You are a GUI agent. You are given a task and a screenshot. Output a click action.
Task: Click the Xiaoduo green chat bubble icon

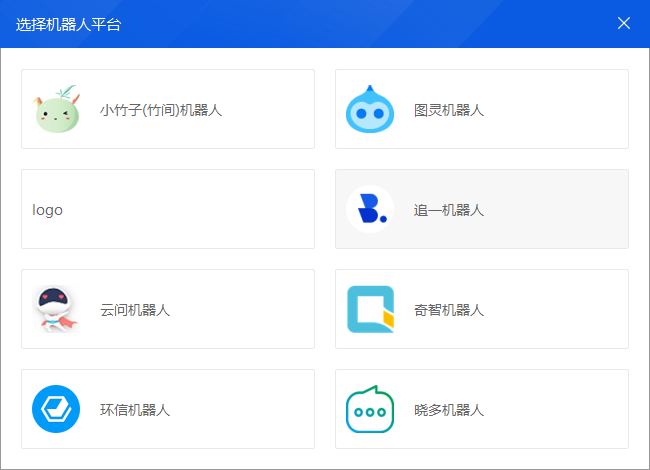(370, 409)
